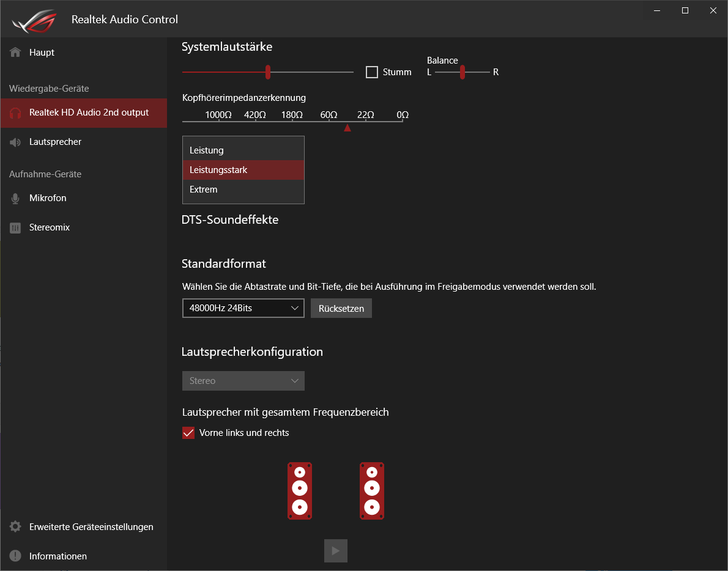Click the 420Ω impedance mark
The width and height of the screenshot is (728, 571).
255,115
